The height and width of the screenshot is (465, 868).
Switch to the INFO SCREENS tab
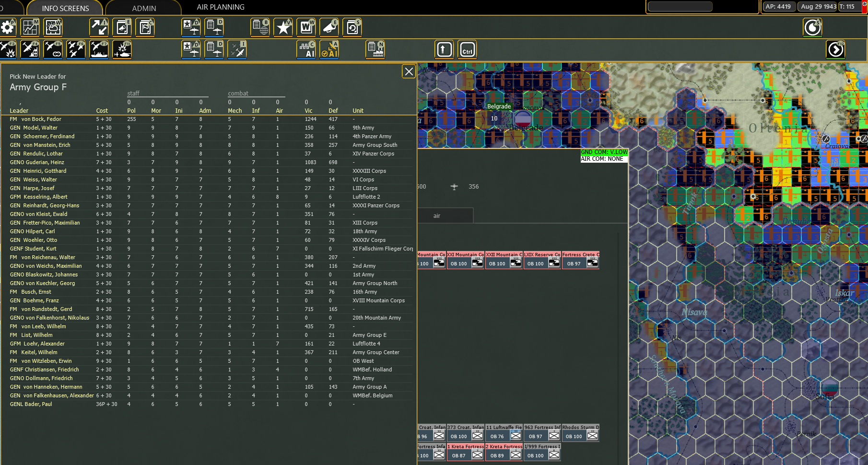click(x=65, y=8)
